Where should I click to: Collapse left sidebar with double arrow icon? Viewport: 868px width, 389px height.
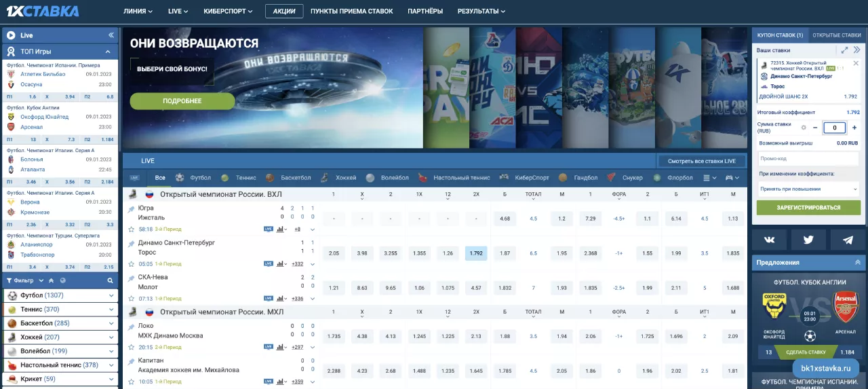tap(111, 35)
